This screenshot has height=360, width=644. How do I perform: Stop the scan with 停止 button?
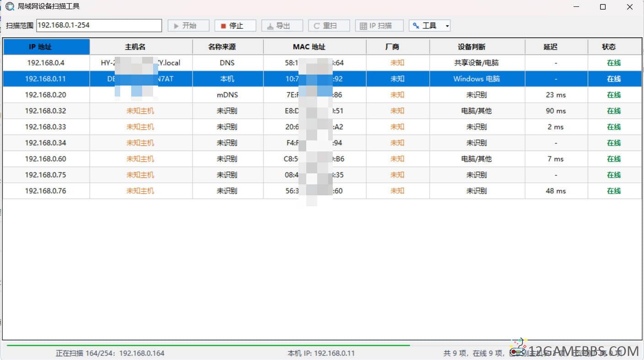tap(235, 26)
